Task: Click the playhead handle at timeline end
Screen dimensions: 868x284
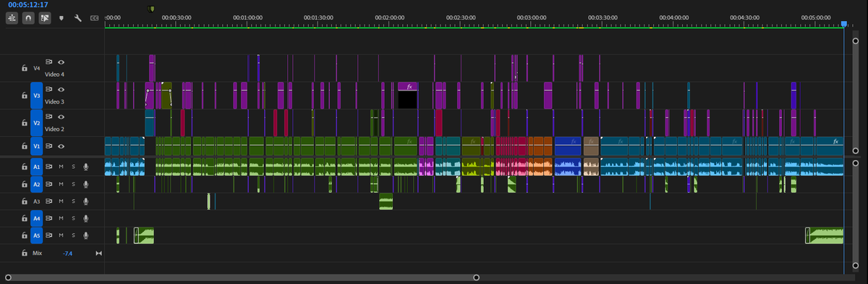Action: pyautogui.click(x=844, y=24)
